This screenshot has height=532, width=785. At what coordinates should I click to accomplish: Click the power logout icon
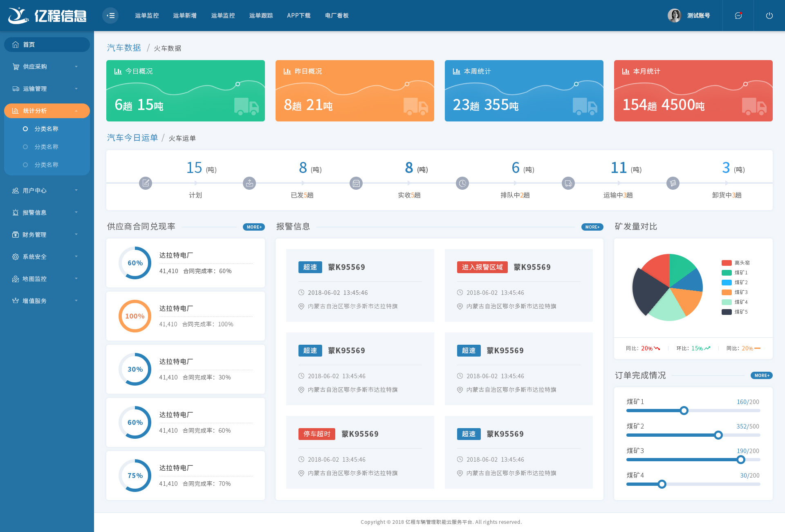pyautogui.click(x=769, y=16)
